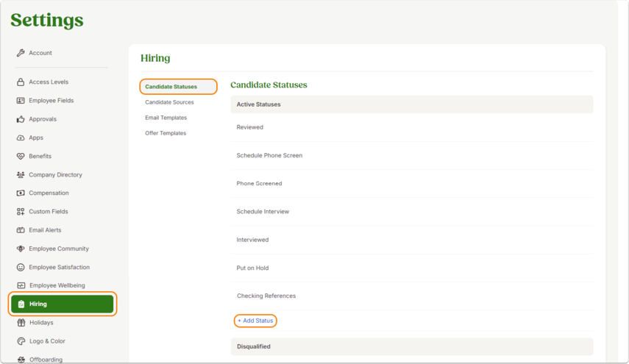The width and height of the screenshot is (629, 364).
Task: Click the Apps cloud icon
Action: (x=21, y=138)
